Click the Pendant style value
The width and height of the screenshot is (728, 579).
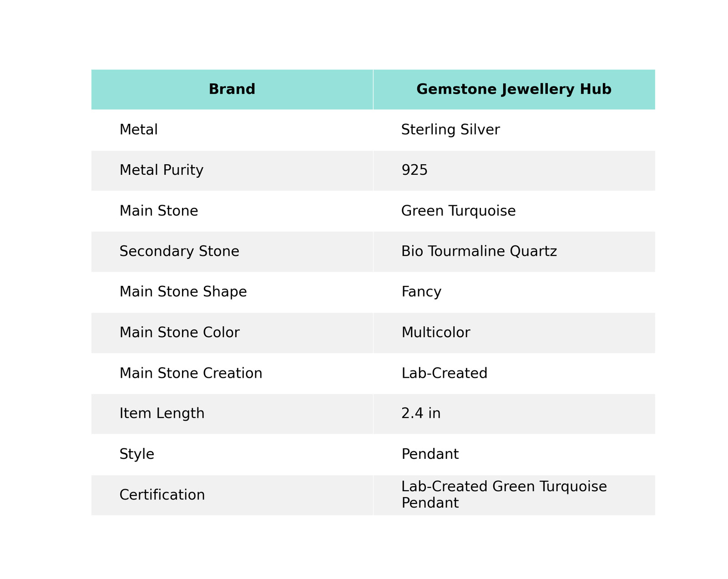coord(430,454)
